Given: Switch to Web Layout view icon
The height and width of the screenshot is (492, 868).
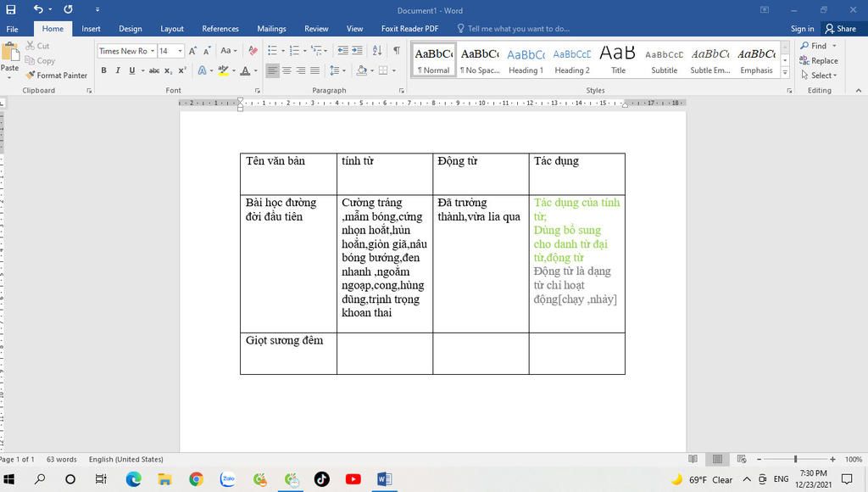Looking at the screenshot, I should pos(742,459).
